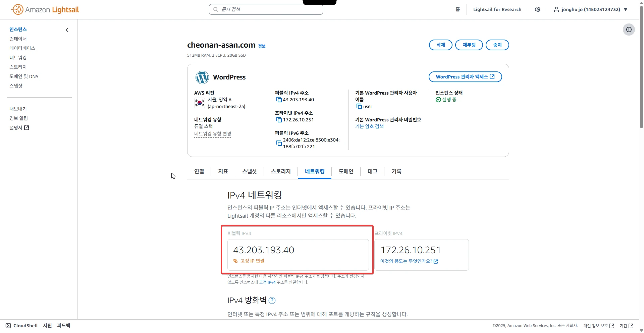This screenshot has height=333, width=644.
Task: Click the 피드백 footer link
Action: click(64, 326)
